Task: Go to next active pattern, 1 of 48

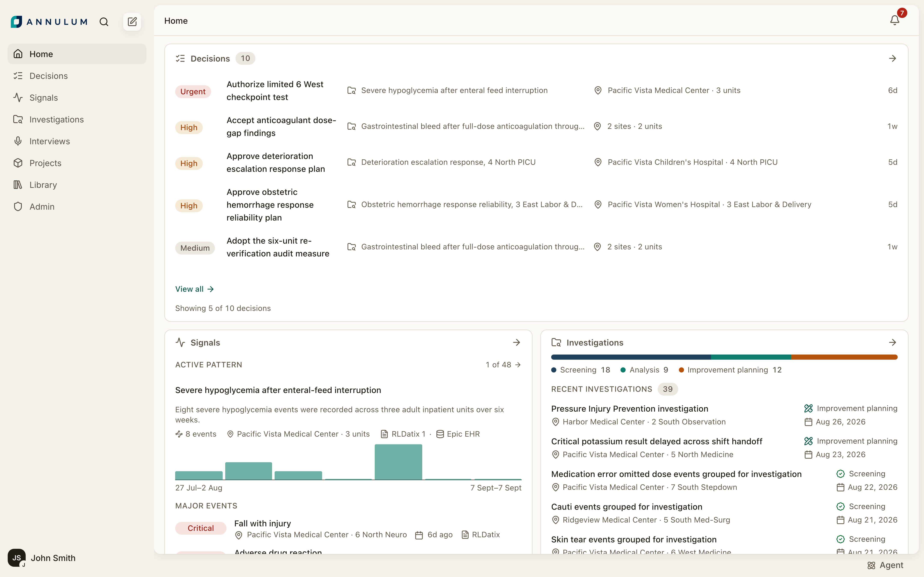Action: (503, 365)
